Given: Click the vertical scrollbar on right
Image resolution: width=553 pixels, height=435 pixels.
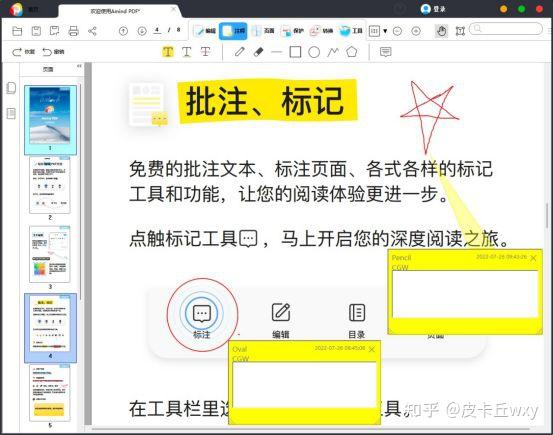Looking at the screenshot, I should pyautogui.click(x=547, y=215).
